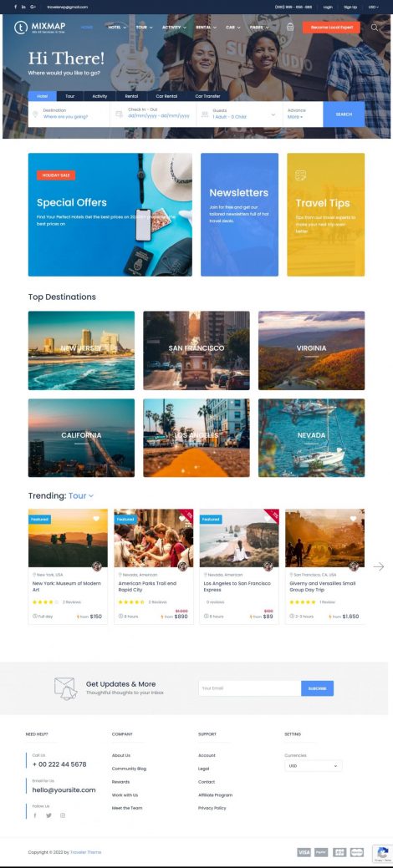Expand the Guests dropdown in search form

[x=239, y=114]
